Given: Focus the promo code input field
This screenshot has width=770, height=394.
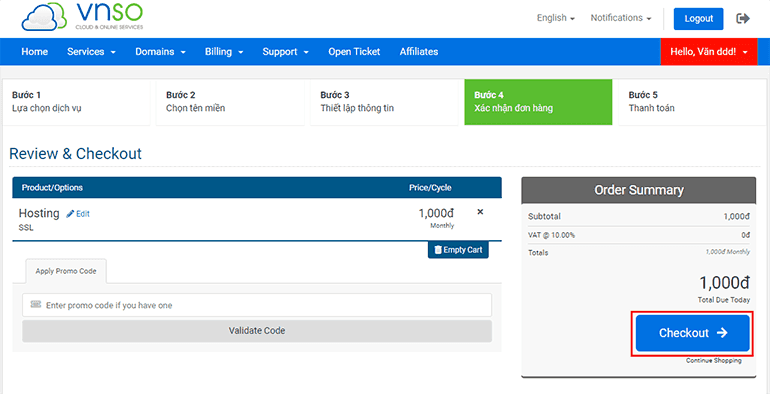Looking at the screenshot, I should tap(257, 305).
